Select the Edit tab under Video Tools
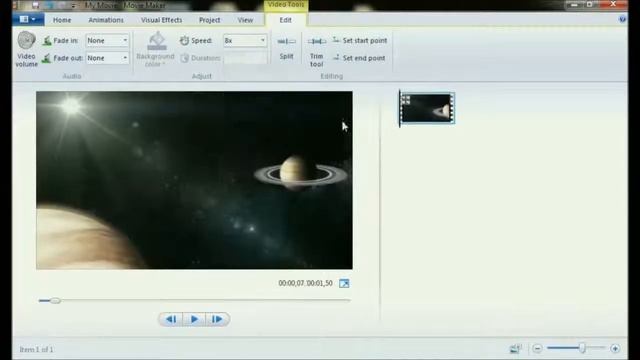The height and width of the screenshot is (360, 640). coord(286,20)
